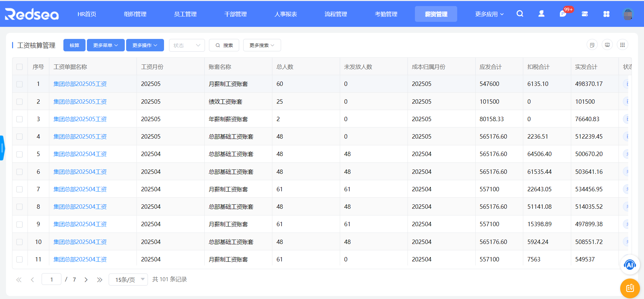This screenshot has height=299, width=644.
Task: Expand the blue left side panel handle
Action: (2, 148)
